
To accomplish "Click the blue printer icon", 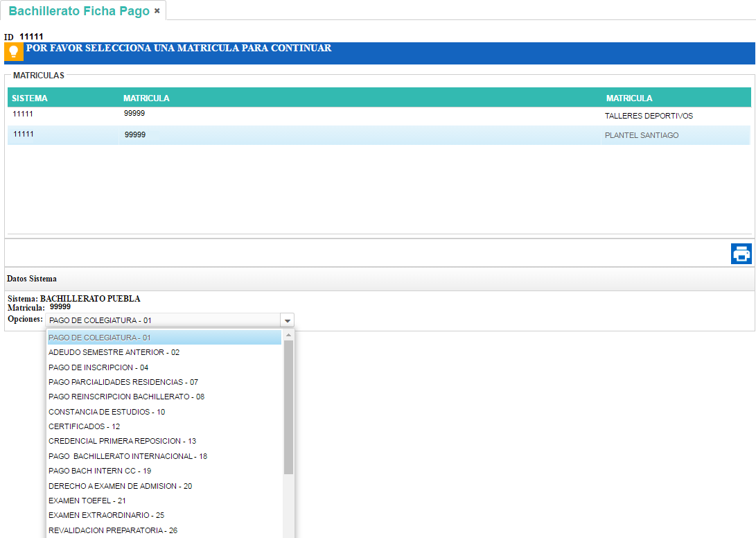I will pos(741,254).
